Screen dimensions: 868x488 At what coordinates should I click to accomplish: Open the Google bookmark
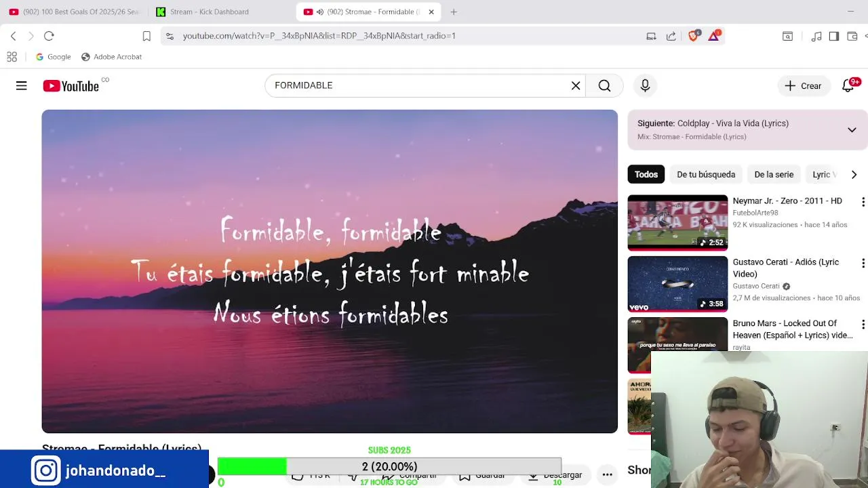(53, 57)
